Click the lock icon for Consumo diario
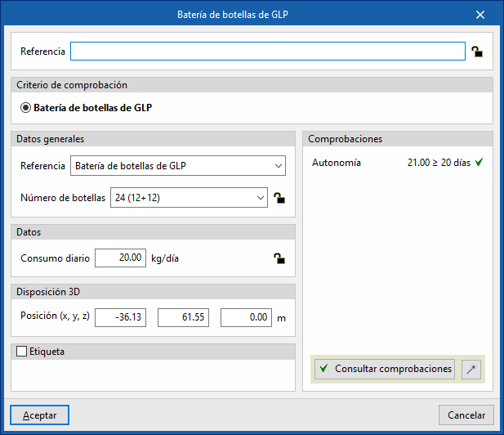The width and height of the screenshot is (504, 435). [x=279, y=258]
